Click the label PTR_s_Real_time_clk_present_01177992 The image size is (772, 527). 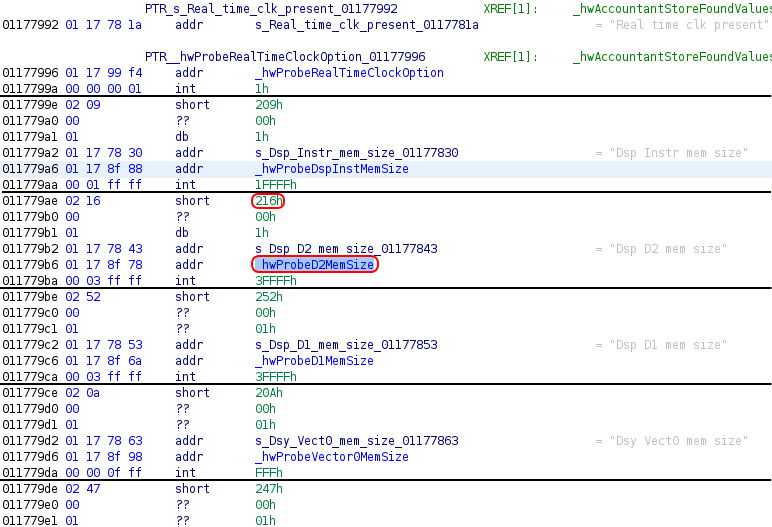(x=271, y=8)
